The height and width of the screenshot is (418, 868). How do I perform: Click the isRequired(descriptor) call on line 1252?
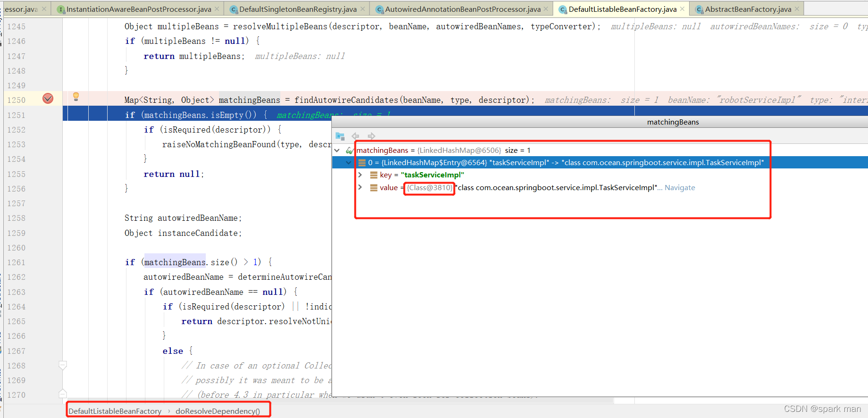(x=217, y=130)
